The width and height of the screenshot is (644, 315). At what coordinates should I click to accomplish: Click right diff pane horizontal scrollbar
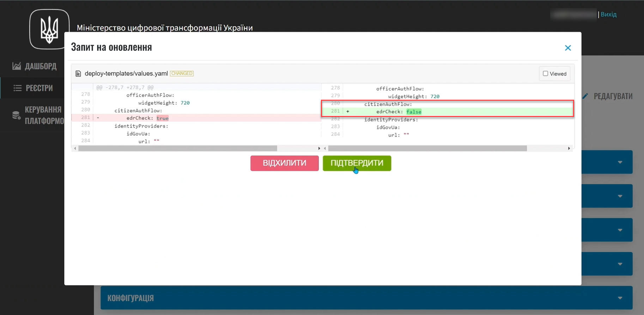pyautogui.click(x=427, y=148)
